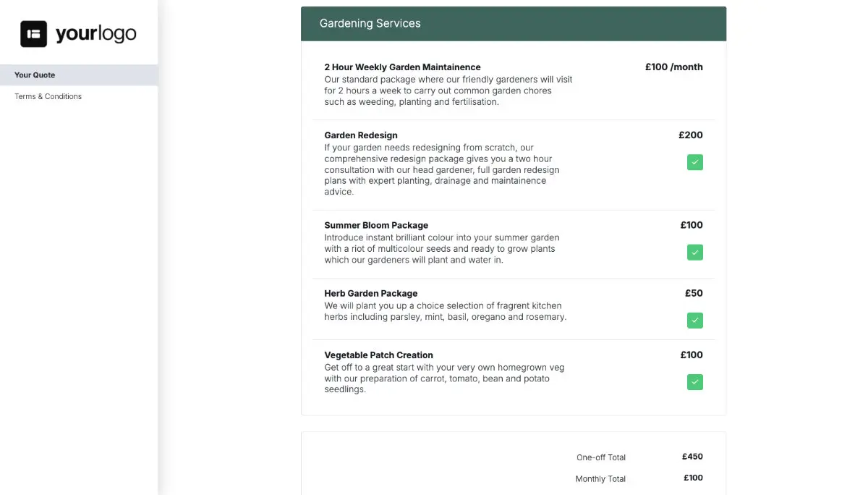Click the checkmark icon beside Summer Bloom Package
This screenshot has height=495, width=868.
(x=694, y=252)
